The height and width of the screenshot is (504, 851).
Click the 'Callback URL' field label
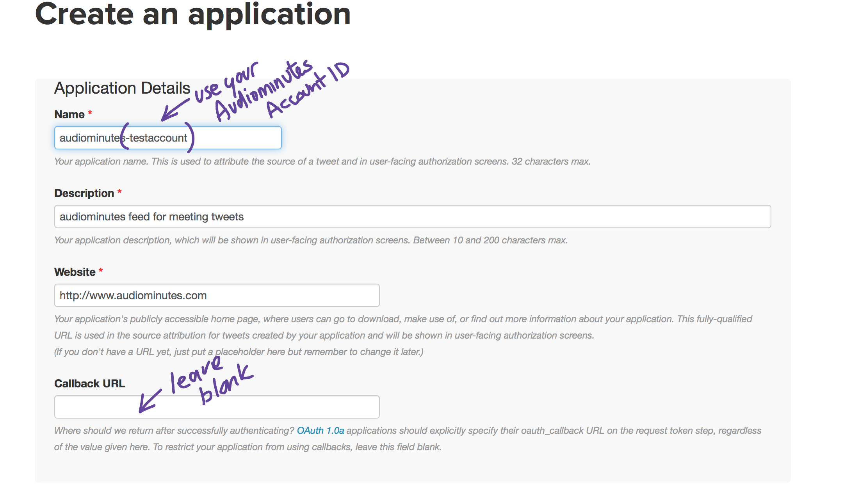click(90, 383)
